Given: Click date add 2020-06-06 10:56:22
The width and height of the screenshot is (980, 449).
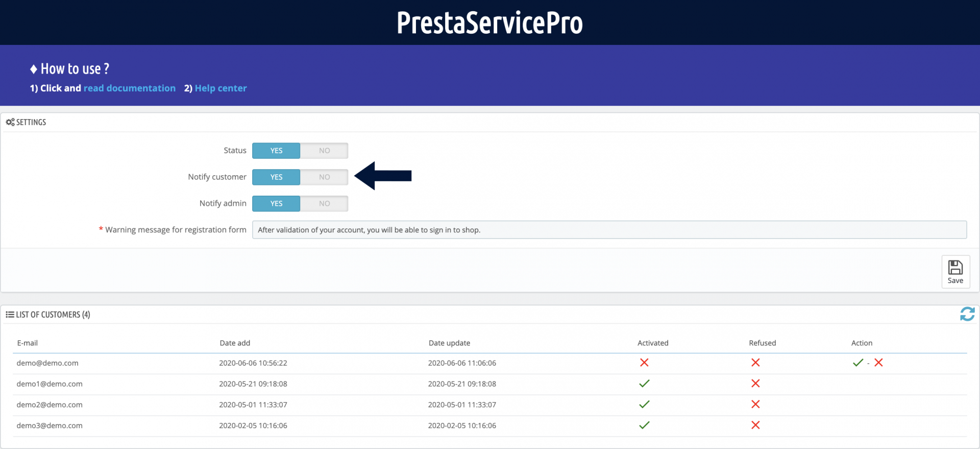Looking at the screenshot, I should [x=253, y=363].
